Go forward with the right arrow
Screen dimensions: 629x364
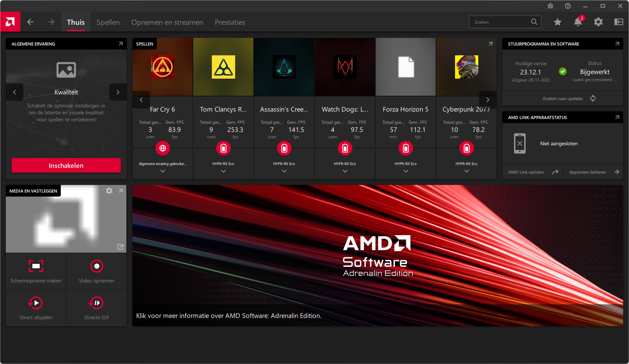[x=51, y=22]
